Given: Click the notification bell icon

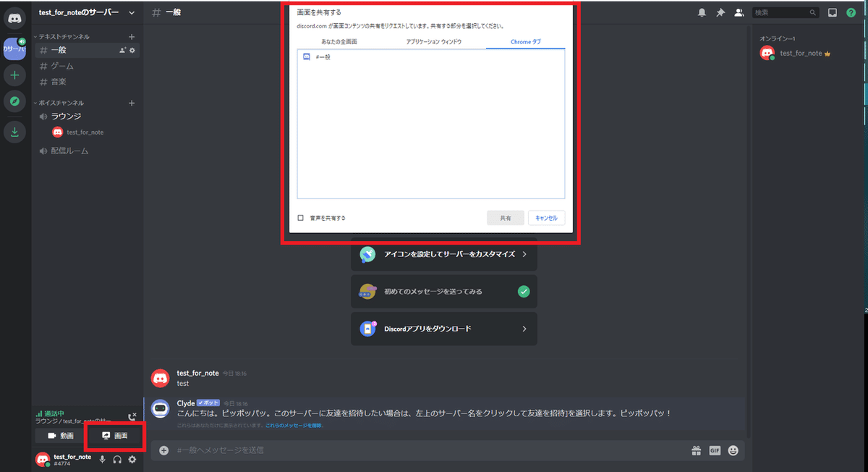Looking at the screenshot, I should click(x=702, y=12).
